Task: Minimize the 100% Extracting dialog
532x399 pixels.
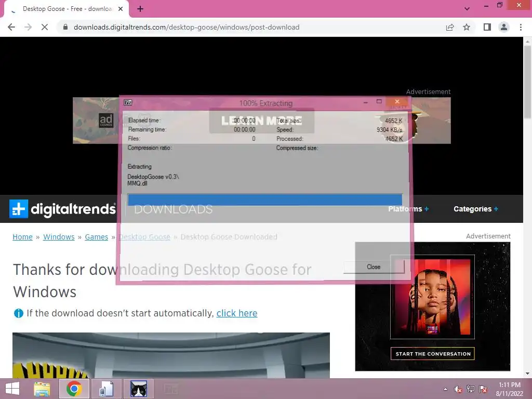Action: coord(365,102)
